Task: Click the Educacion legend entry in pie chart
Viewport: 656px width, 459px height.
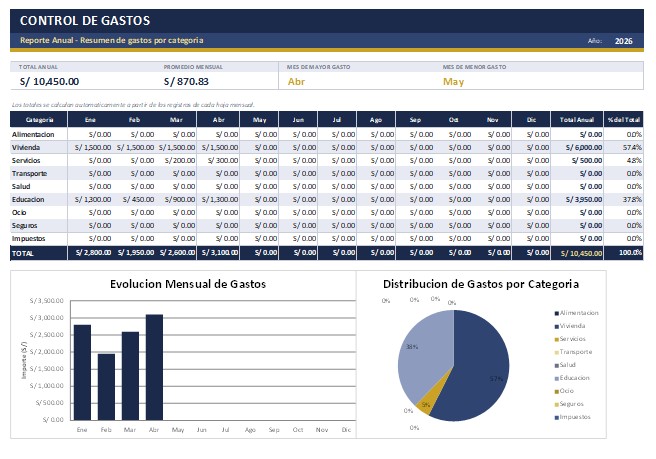Action: (x=572, y=378)
